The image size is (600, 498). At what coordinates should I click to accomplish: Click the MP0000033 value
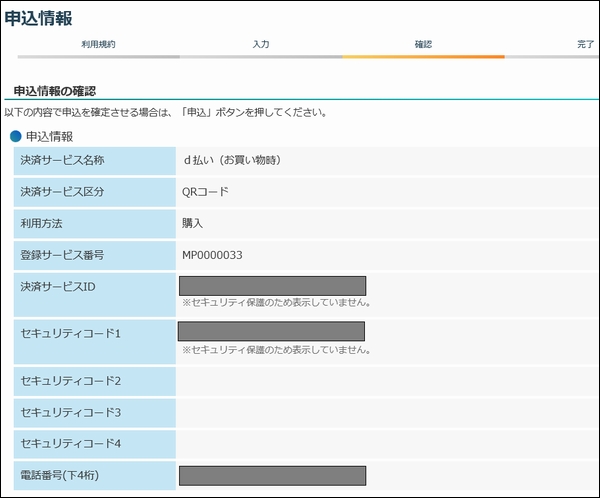click(x=212, y=255)
